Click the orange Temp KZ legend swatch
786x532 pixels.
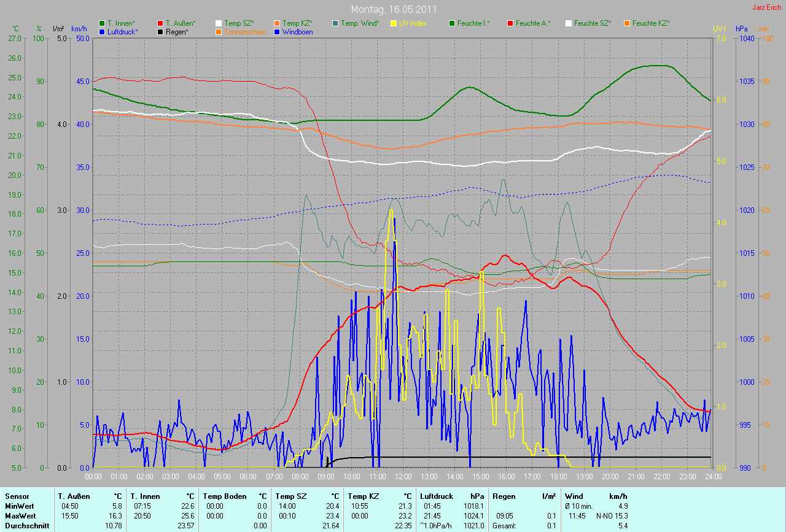click(277, 23)
